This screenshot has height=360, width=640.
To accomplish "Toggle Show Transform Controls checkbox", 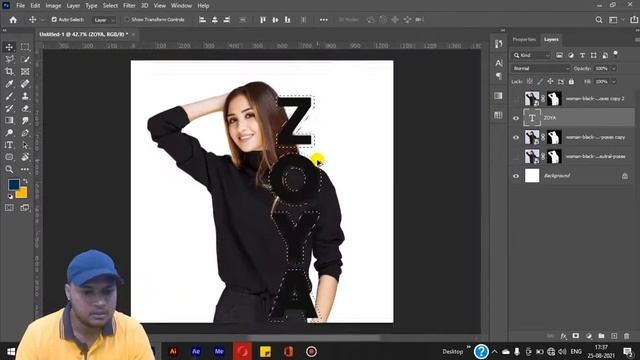I will coord(127,20).
